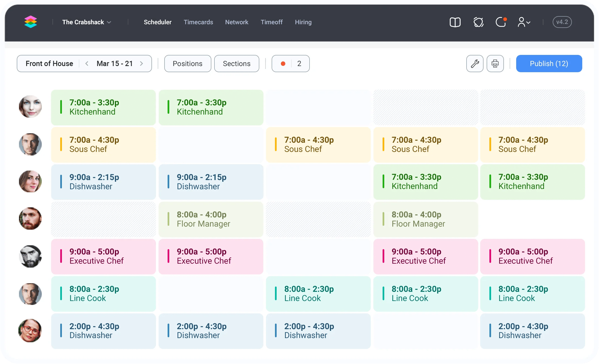The image size is (599, 364).
Task: Click the v4.2 version badge
Action: coord(562,22)
